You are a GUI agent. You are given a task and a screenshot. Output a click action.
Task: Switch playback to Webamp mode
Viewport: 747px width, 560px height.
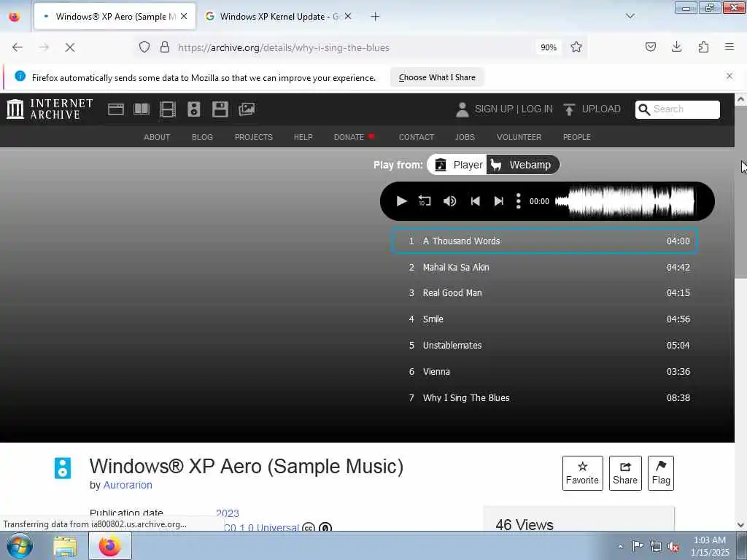[x=522, y=165]
